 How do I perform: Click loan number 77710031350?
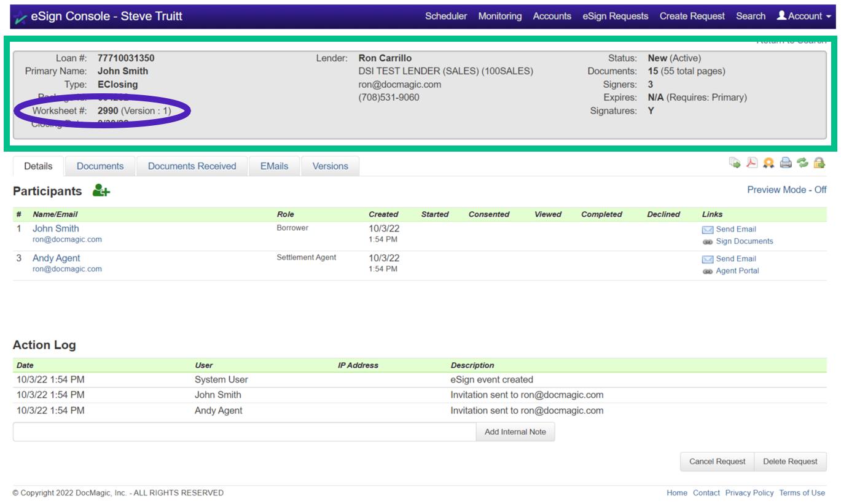coord(126,58)
